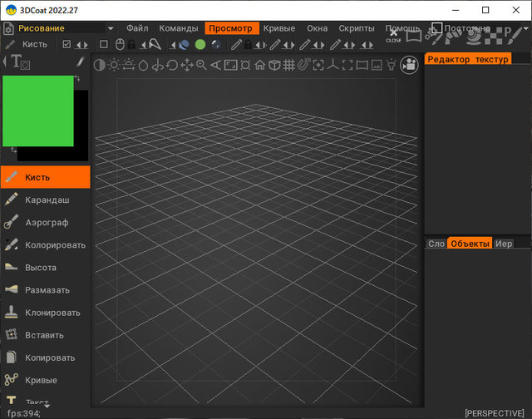The image size is (532, 419).
Task: Click the light bulb icon in viewport toolbar
Action: (391, 65)
